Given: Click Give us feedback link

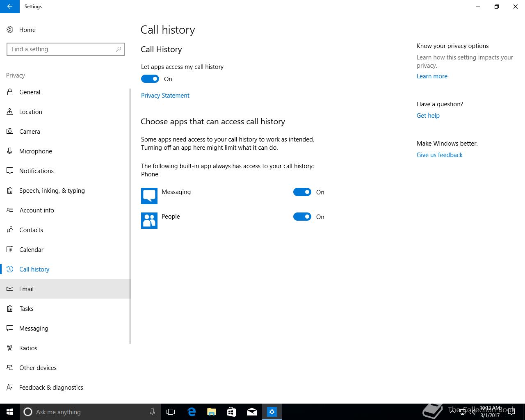Looking at the screenshot, I should point(440,155).
